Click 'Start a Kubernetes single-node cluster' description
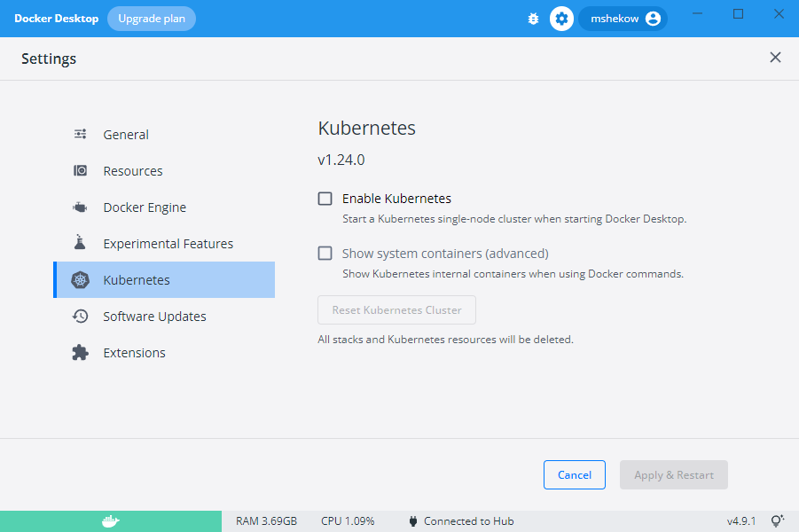 point(514,219)
